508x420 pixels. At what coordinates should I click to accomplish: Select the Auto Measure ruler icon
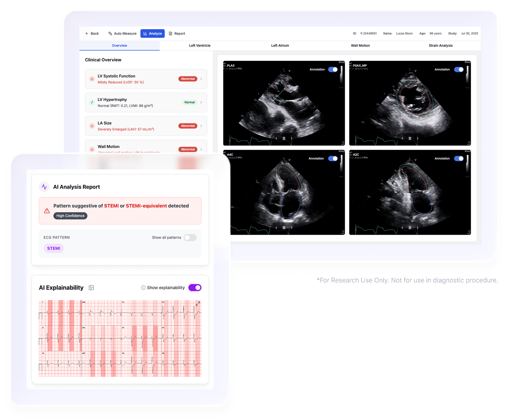coord(110,33)
